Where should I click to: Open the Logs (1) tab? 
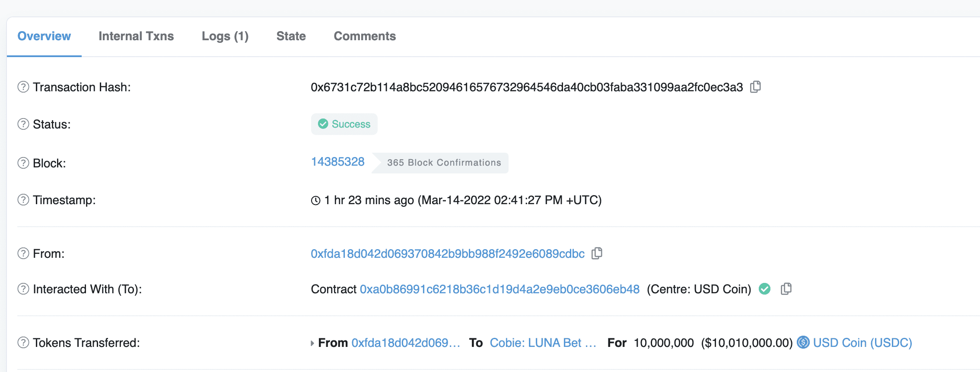pyautogui.click(x=225, y=36)
